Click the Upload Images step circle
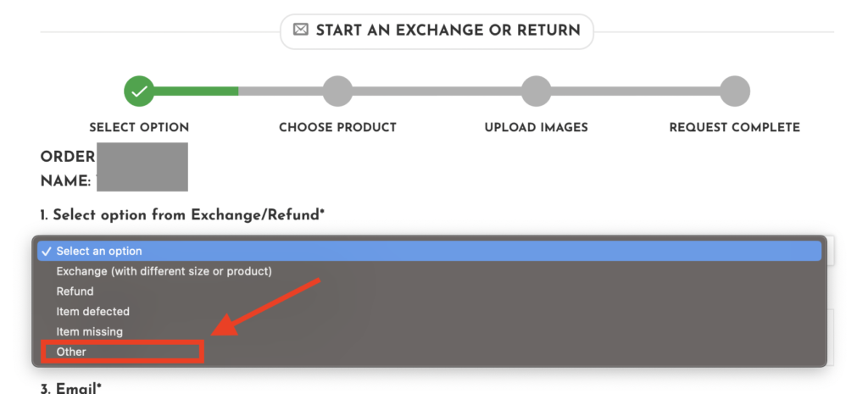 pos(536,91)
